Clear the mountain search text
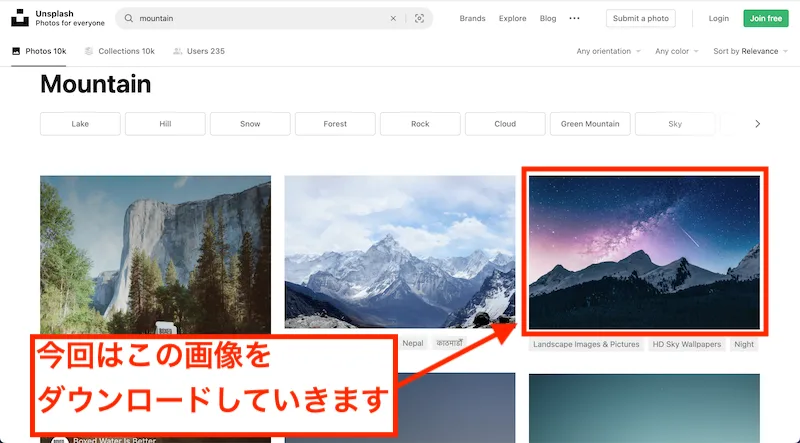The width and height of the screenshot is (800, 443). tap(393, 18)
